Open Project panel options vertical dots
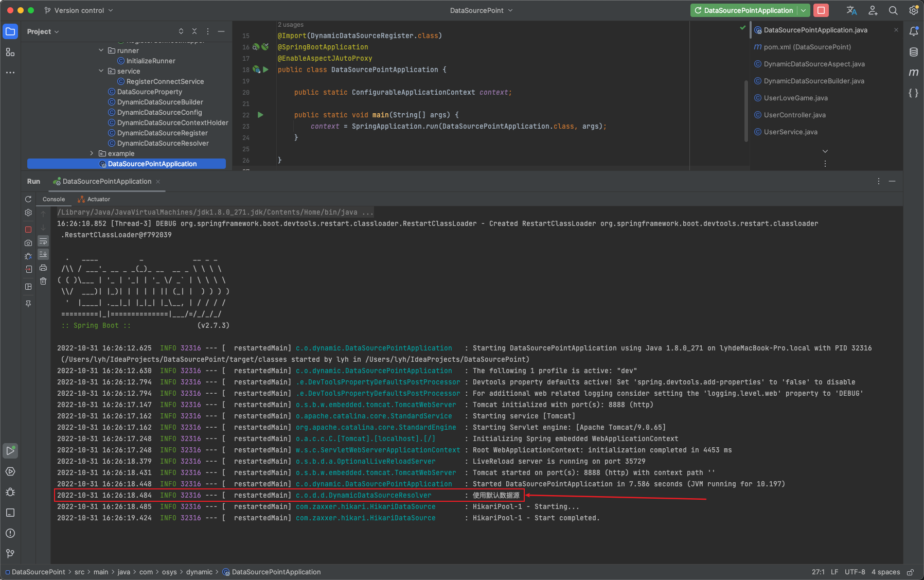The width and height of the screenshot is (924, 580). point(208,31)
